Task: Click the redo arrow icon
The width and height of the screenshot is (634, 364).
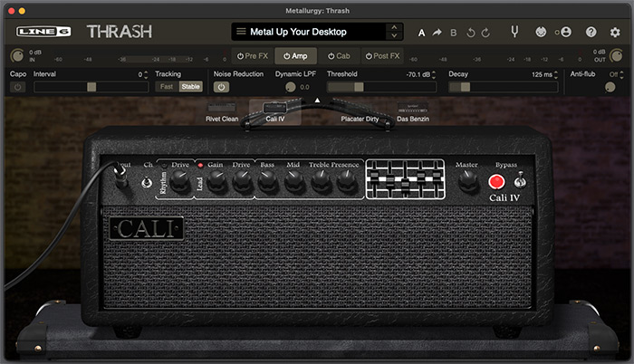Action: click(485, 33)
